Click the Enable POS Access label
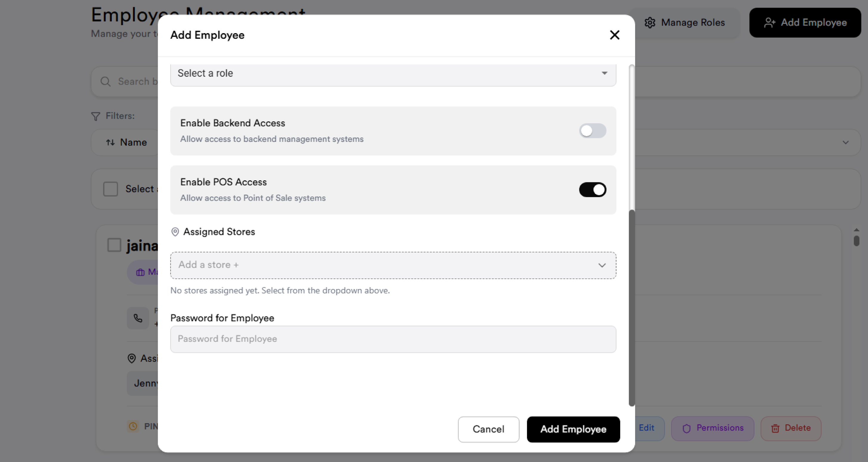This screenshot has width=868, height=462. [223, 182]
